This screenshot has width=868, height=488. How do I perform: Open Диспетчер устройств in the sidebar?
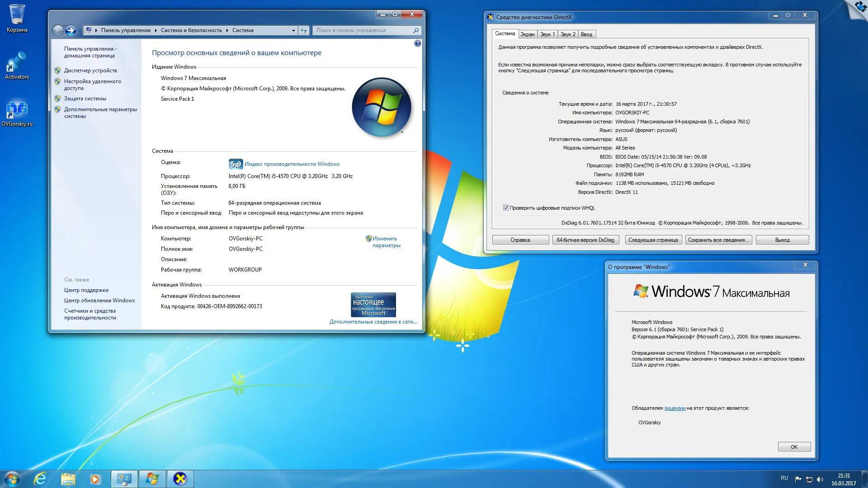[90, 70]
